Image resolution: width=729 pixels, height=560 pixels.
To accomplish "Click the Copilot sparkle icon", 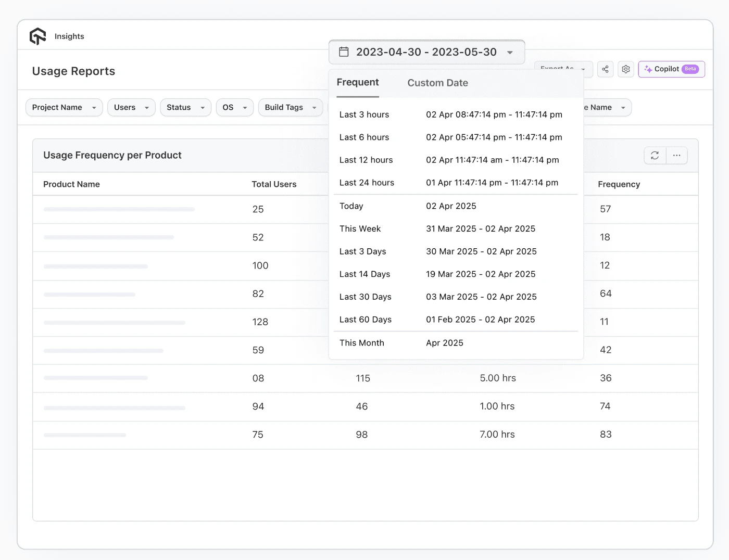I will [648, 69].
